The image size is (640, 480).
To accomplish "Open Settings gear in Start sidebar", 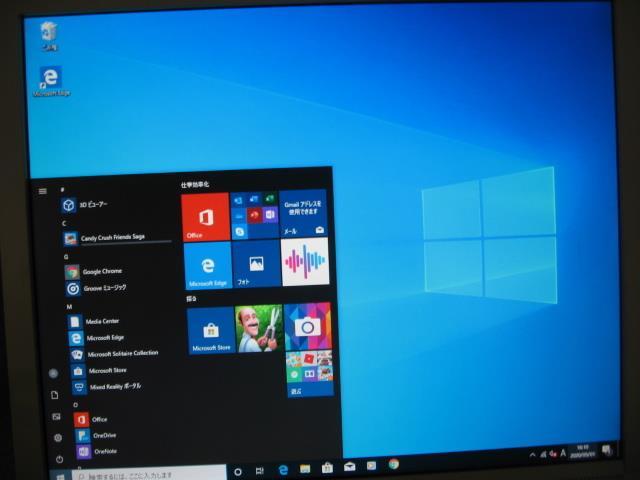I will coord(58,438).
